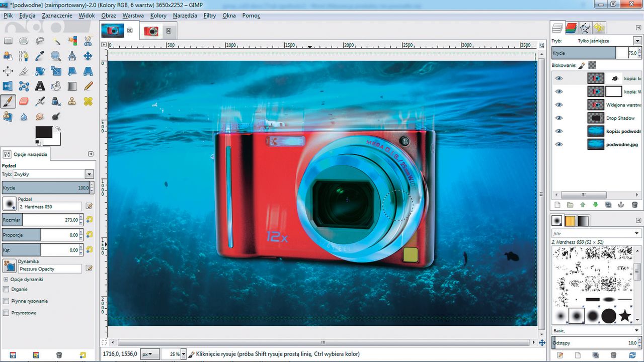The height and width of the screenshot is (362, 644).
Task: Select the Zoom magnifier tool
Action: pyautogui.click(x=56, y=56)
